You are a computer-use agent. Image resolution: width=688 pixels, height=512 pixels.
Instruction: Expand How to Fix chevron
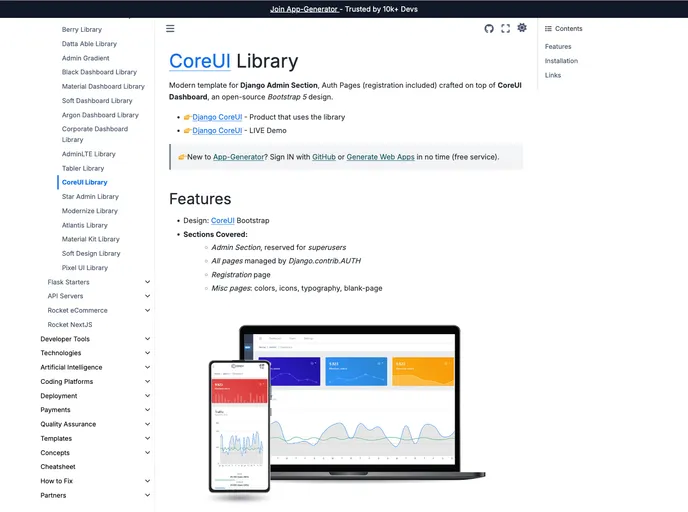pos(147,481)
